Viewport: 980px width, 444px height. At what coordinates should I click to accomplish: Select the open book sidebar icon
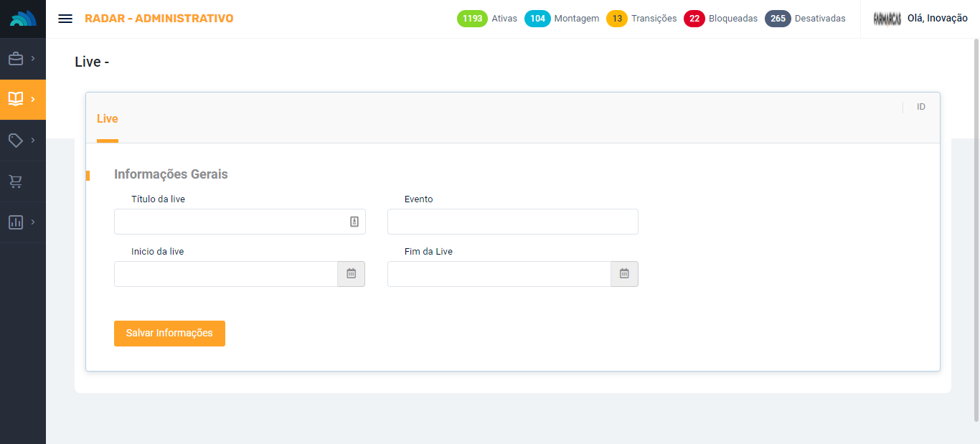click(16, 99)
